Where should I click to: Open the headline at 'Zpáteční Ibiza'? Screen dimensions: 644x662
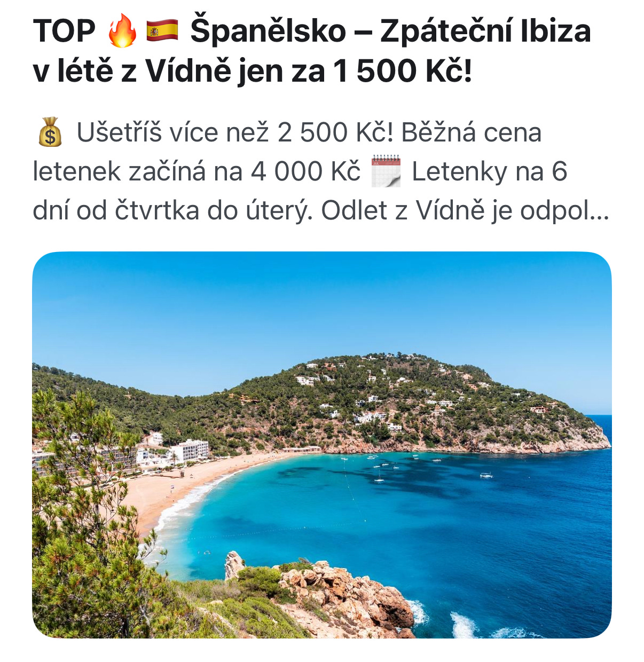[x=485, y=31]
